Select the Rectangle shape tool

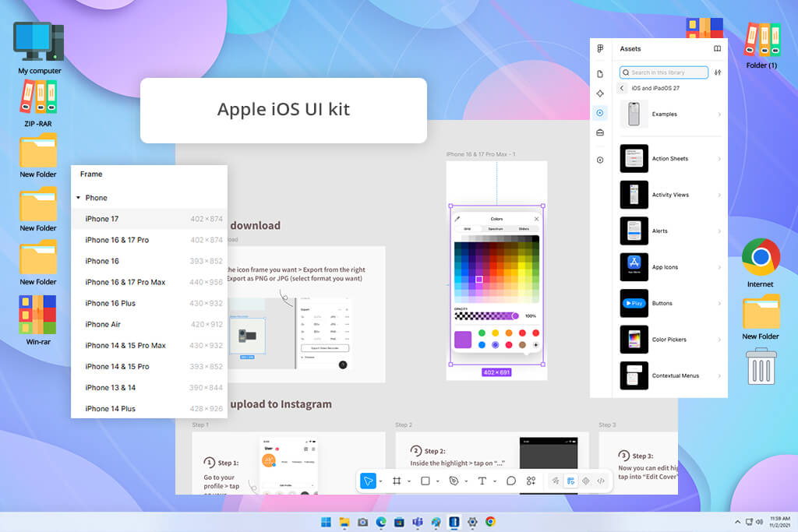pyautogui.click(x=425, y=481)
